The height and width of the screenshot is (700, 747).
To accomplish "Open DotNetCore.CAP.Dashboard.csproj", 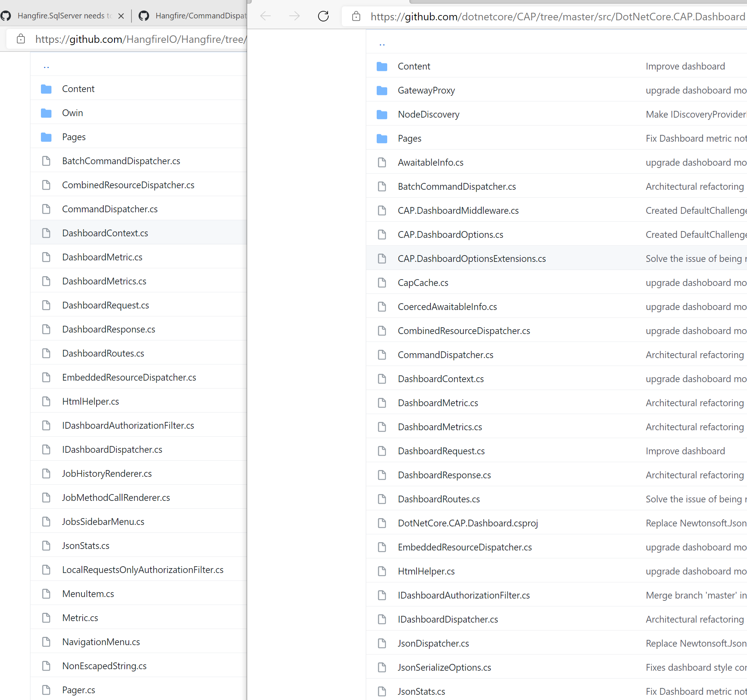I will 468,523.
